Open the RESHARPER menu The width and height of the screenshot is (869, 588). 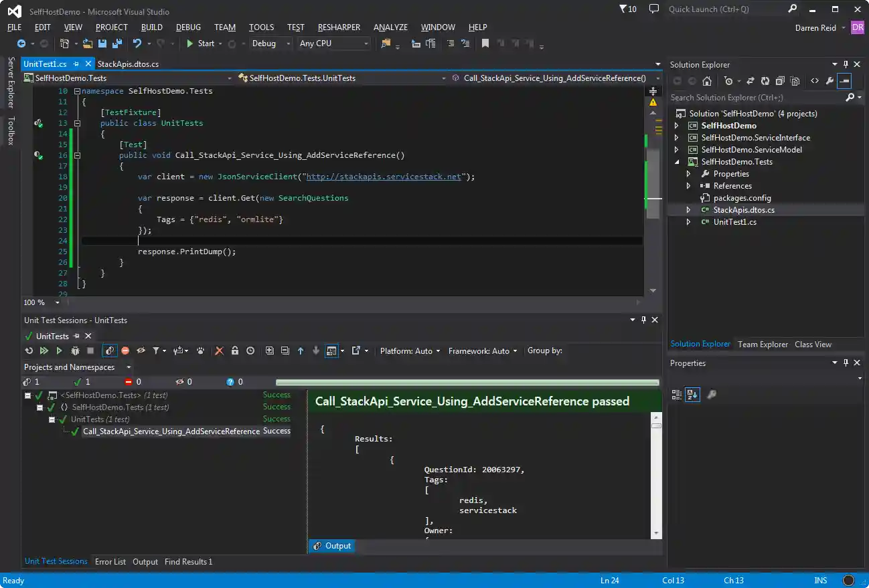[339, 27]
